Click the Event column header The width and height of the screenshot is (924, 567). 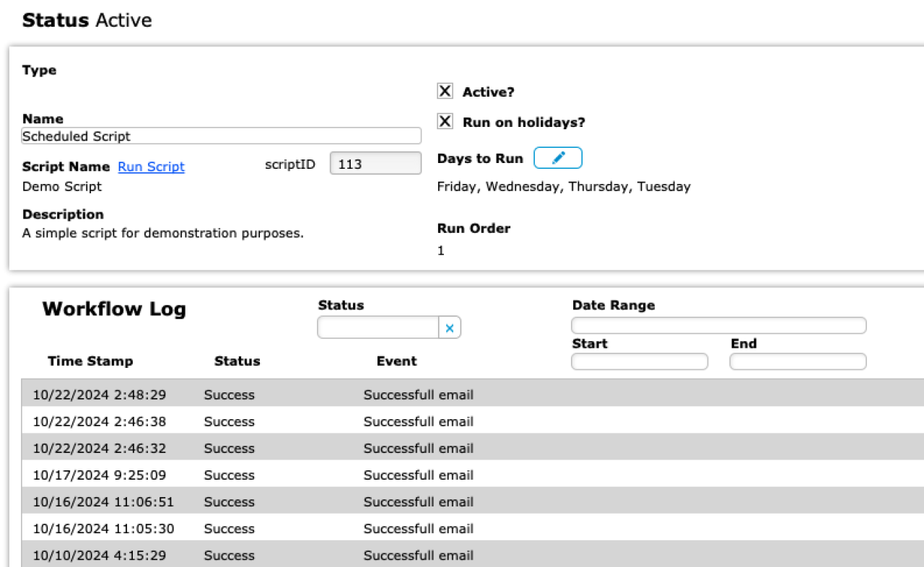[x=396, y=361]
